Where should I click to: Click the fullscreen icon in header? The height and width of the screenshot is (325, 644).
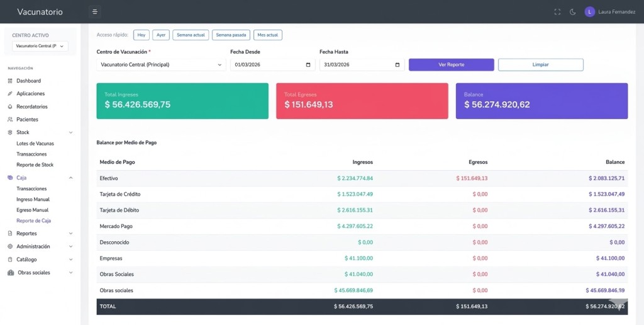coord(557,11)
